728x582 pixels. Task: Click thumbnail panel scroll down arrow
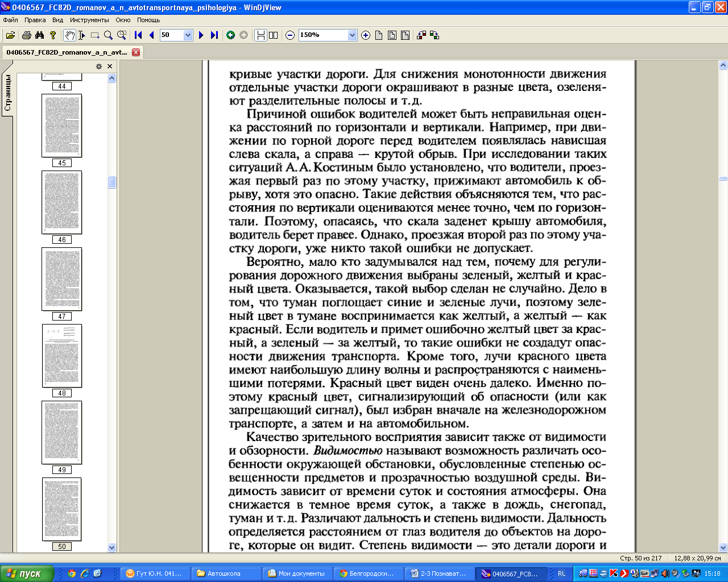pos(111,547)
